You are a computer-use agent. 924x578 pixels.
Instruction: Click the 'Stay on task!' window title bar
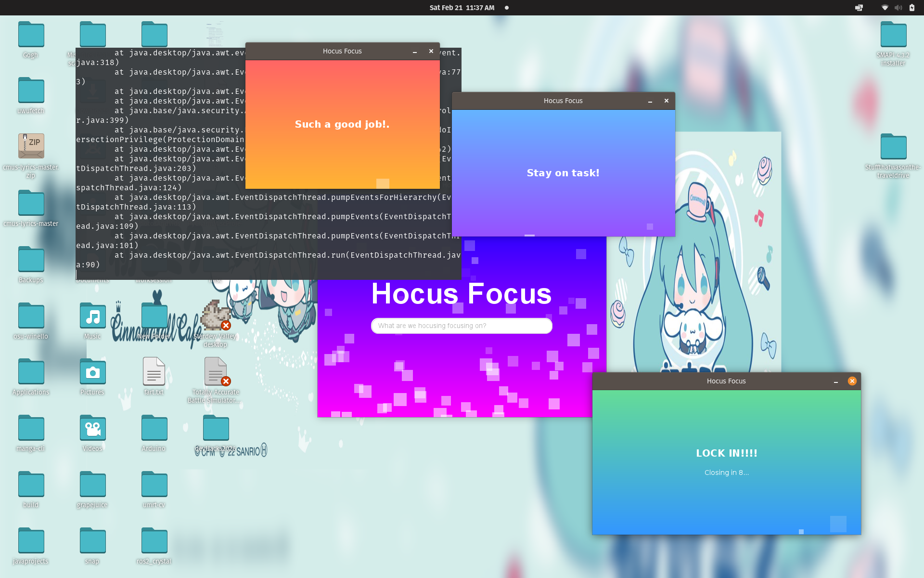(x=563, y=101)
